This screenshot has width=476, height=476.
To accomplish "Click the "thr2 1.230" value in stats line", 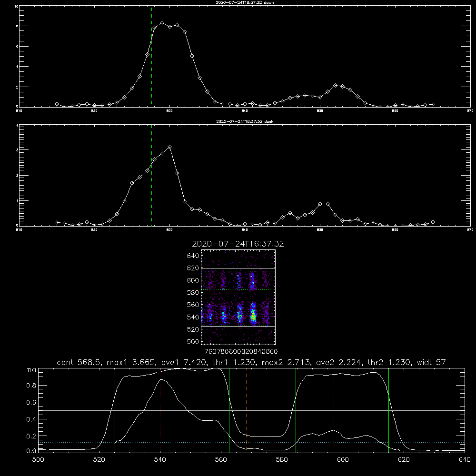I will (x=389, y=362).
